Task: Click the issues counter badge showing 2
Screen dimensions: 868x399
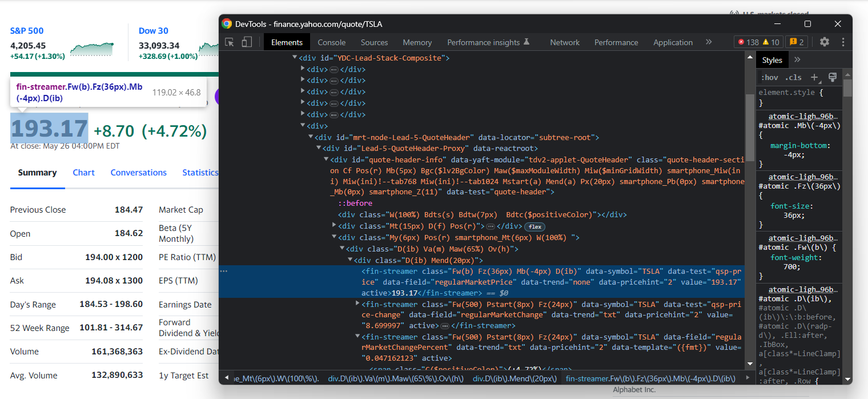Action: pyautogui.click(x=796, y=42)
